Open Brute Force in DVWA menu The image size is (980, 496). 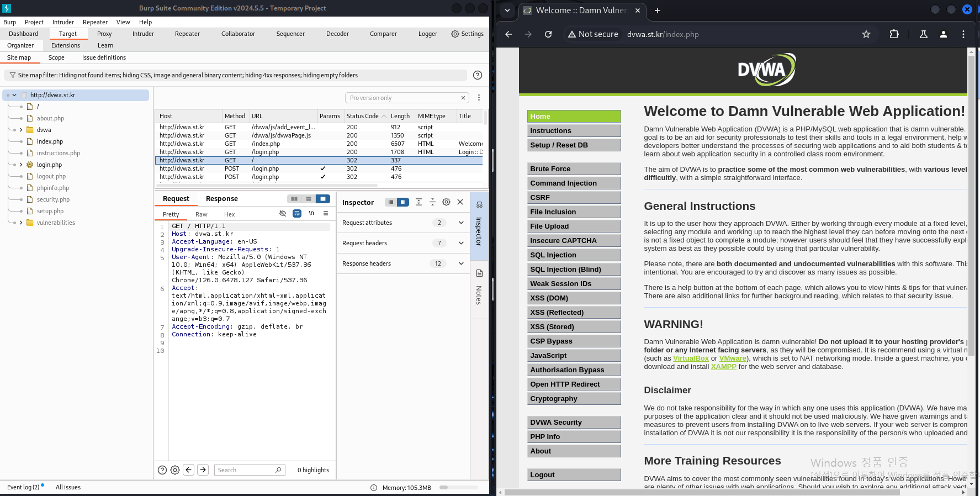tap(574, 169)
